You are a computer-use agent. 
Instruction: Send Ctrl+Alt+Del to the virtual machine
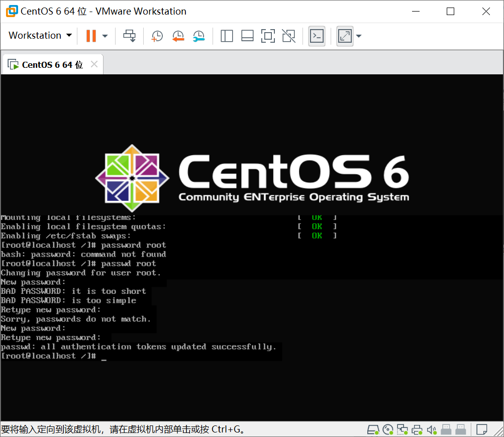click(x=130, y=36)
